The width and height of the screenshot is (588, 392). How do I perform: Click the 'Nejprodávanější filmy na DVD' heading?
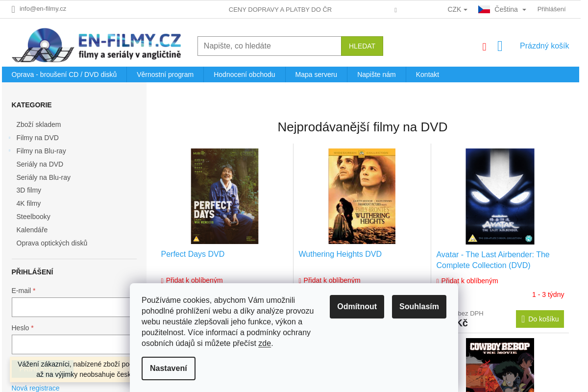363,127
